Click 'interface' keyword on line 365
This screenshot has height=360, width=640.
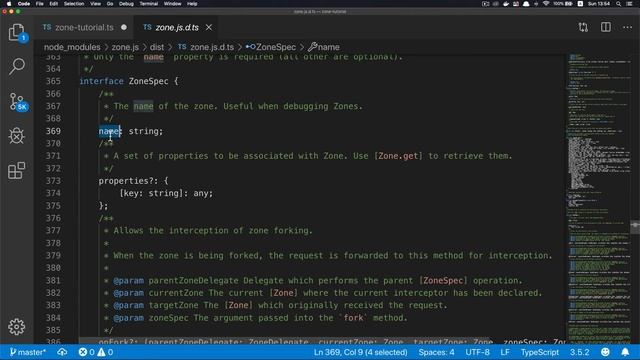click(101, 81)
